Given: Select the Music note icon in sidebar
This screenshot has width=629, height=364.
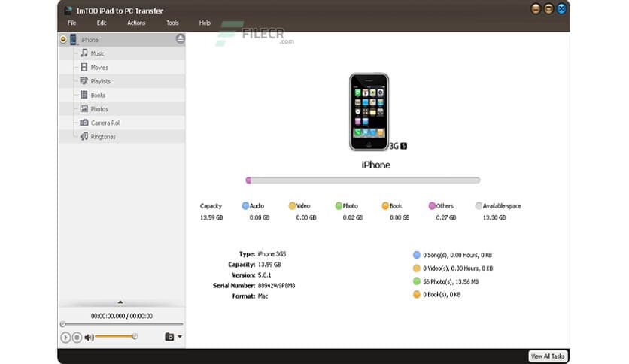Looking at the screenshot, I should tap(84, 53).
